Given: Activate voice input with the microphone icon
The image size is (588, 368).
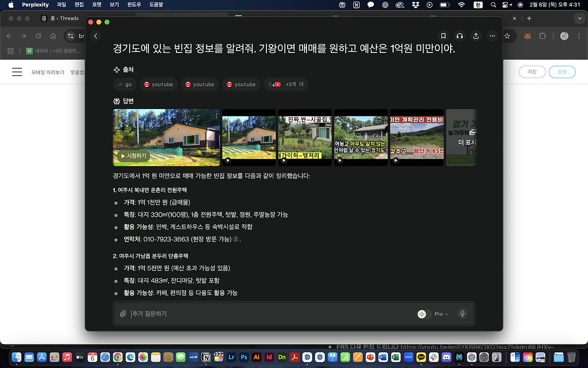Looking at the screenshot, I should (x=462, y=314).
